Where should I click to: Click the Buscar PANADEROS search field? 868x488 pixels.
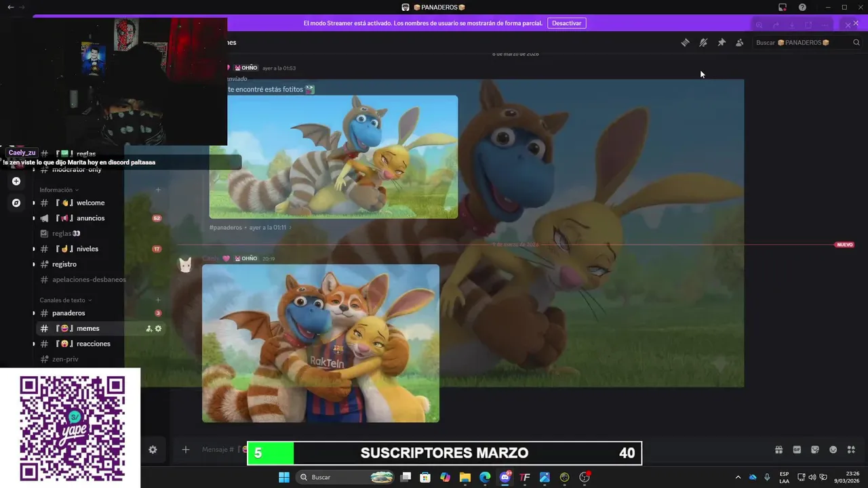pyautogui.click(x=807, y=43)
